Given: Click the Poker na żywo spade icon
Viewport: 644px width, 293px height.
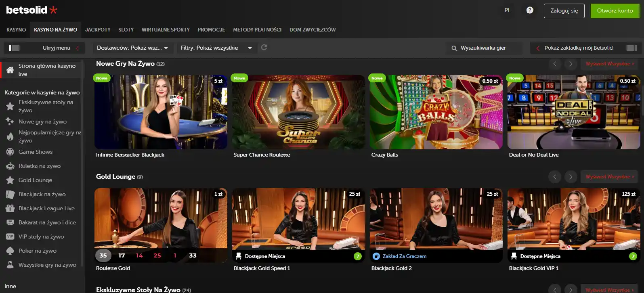Looking at the screenshot, I should coord(10,251).
